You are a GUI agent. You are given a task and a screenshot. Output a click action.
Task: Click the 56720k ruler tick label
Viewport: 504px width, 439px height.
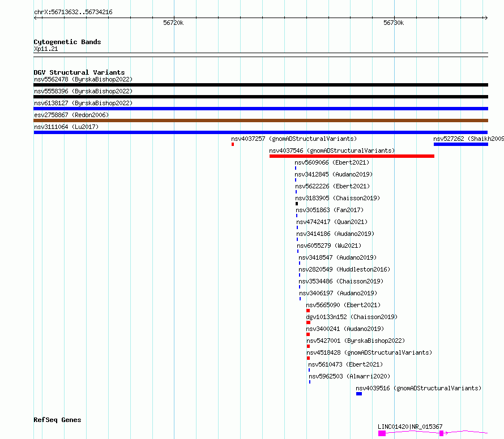[x=173, y=23]
